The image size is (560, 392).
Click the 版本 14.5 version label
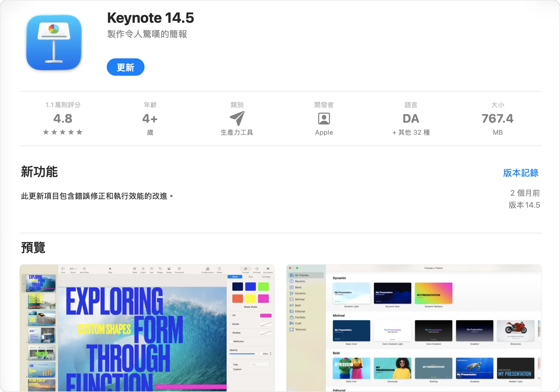pyautogui.click(x=524, y=205)
